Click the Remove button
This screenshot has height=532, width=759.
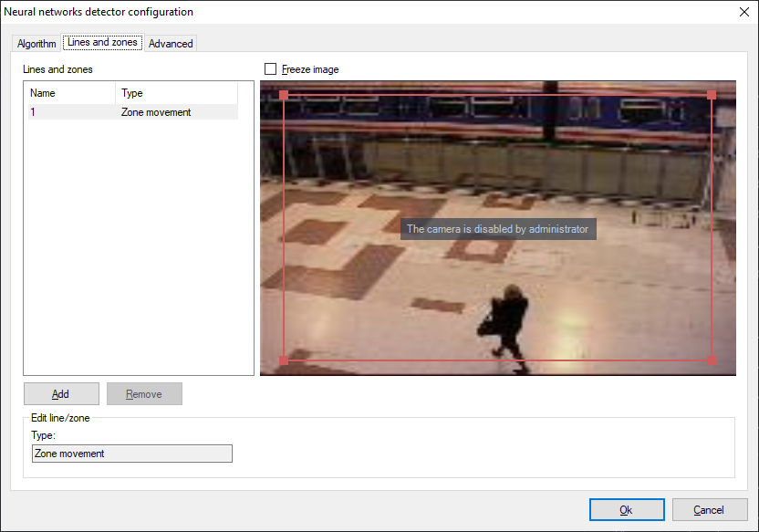tap(144, 394)
